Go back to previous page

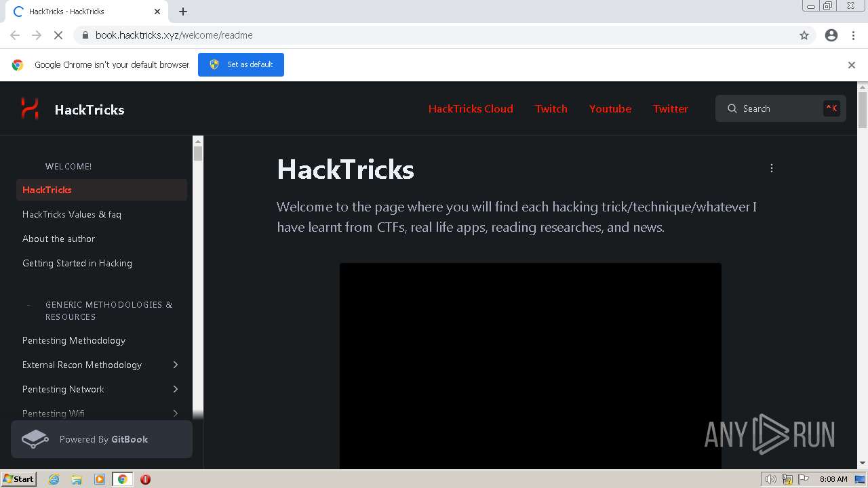(x=15, y=35)
